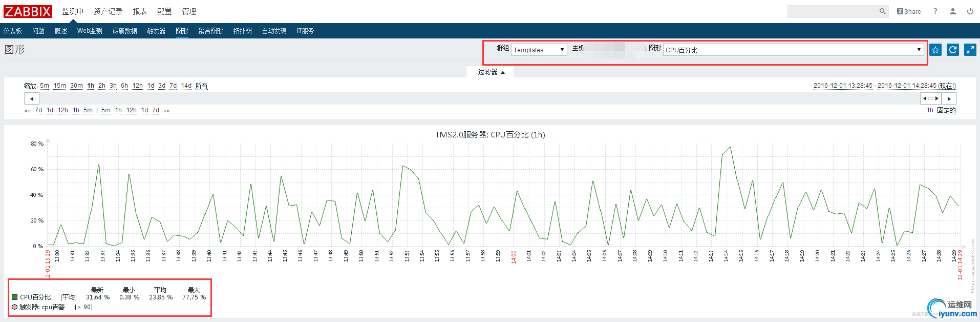Open the user profile icon
Image resolution: width=980 pixels, height=322 pixels.
pyautogui.click(x=953, y=11)
